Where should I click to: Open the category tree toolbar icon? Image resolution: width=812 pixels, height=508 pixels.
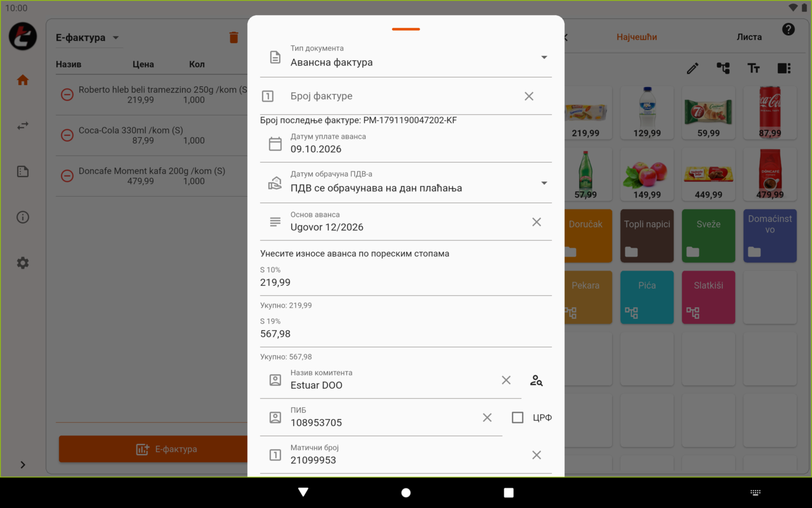pos(723,68)
